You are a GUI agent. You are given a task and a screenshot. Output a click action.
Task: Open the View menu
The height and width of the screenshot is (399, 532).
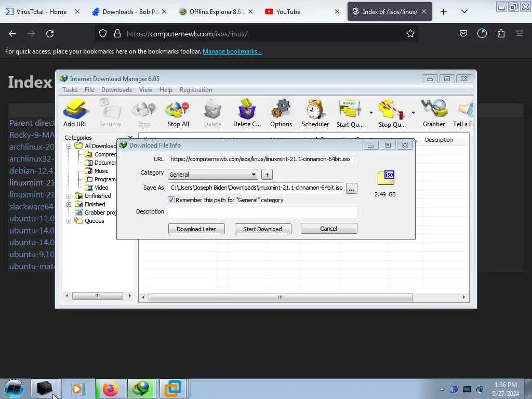(145, 90)
